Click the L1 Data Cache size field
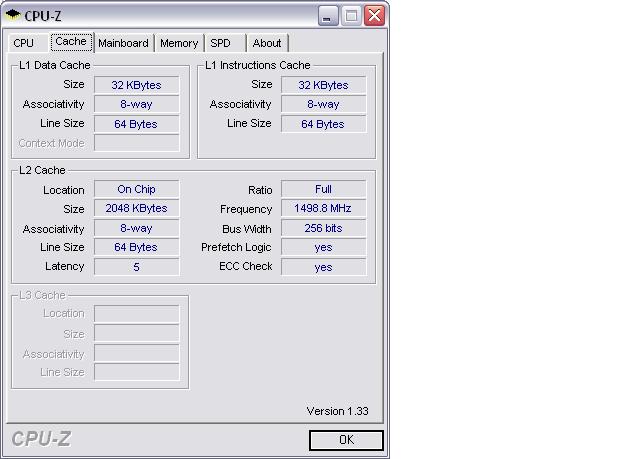The width and height of the screenshot is (640, 459). (136, 85)
